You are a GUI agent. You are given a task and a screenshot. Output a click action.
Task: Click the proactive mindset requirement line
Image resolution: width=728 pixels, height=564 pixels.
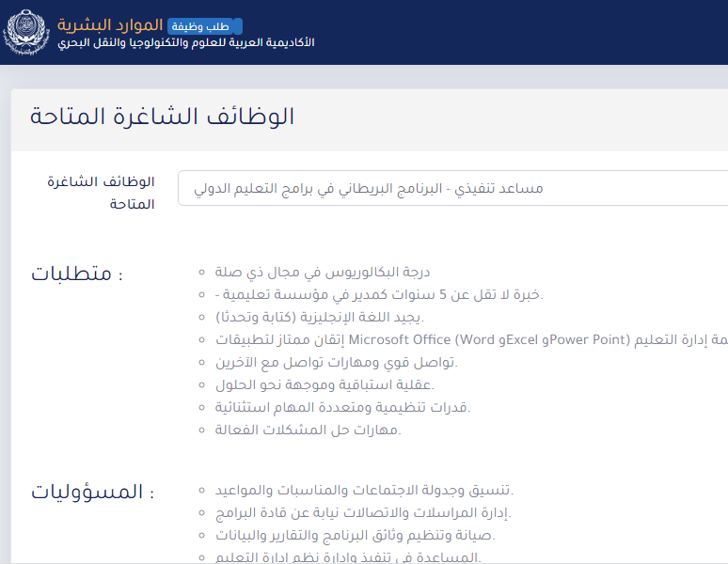click(x=324, y=384)
